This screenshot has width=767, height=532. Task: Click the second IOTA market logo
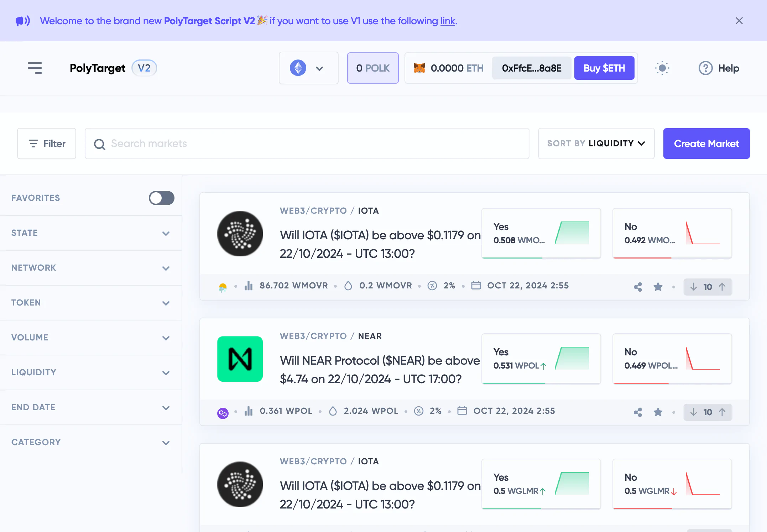[240, 484]
